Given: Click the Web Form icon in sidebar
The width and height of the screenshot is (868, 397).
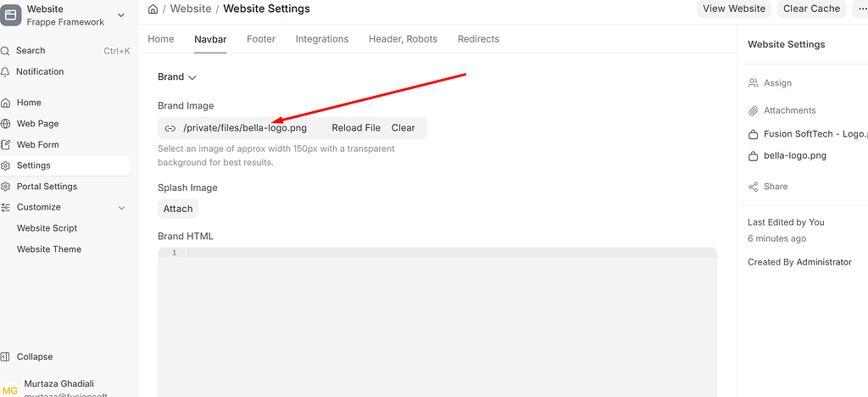Looking at the screenshot, I should click(x=5, y=145).
